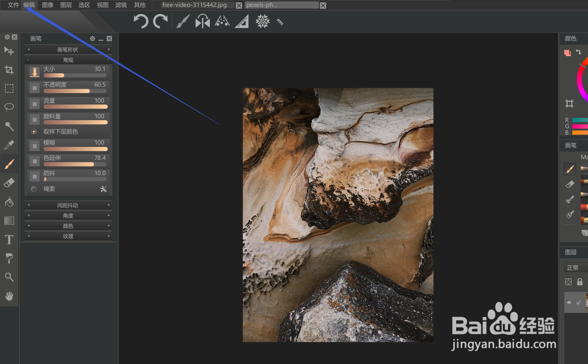Screen dimensions: 588x364
Task: Lock the layer with padlock icon
Action: coord(580,282)
